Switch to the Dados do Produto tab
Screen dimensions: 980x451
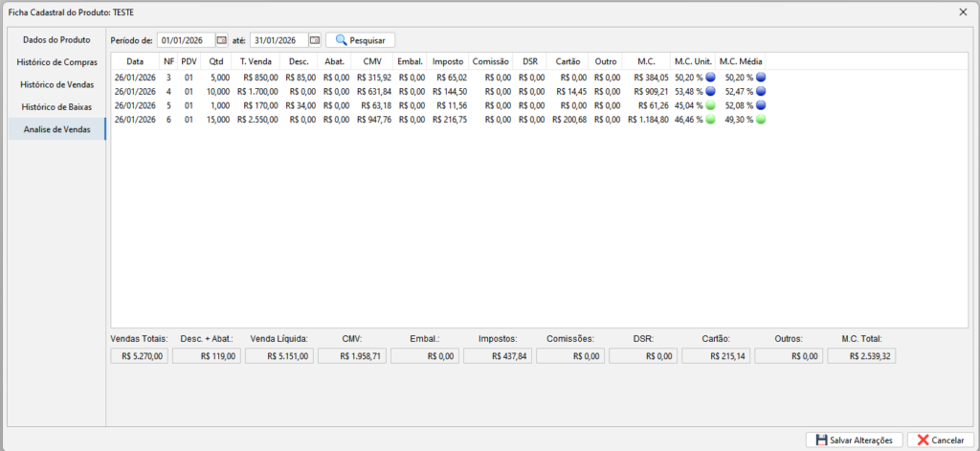56,40
